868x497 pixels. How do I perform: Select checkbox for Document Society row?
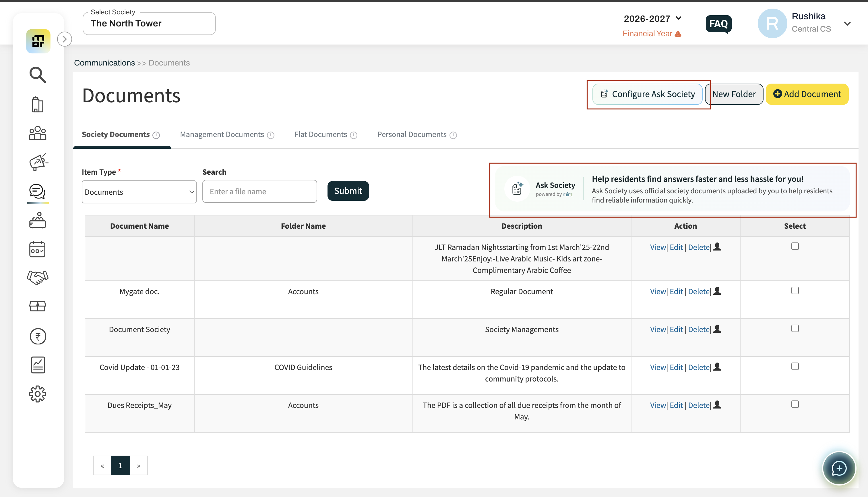tap(795, 328)
